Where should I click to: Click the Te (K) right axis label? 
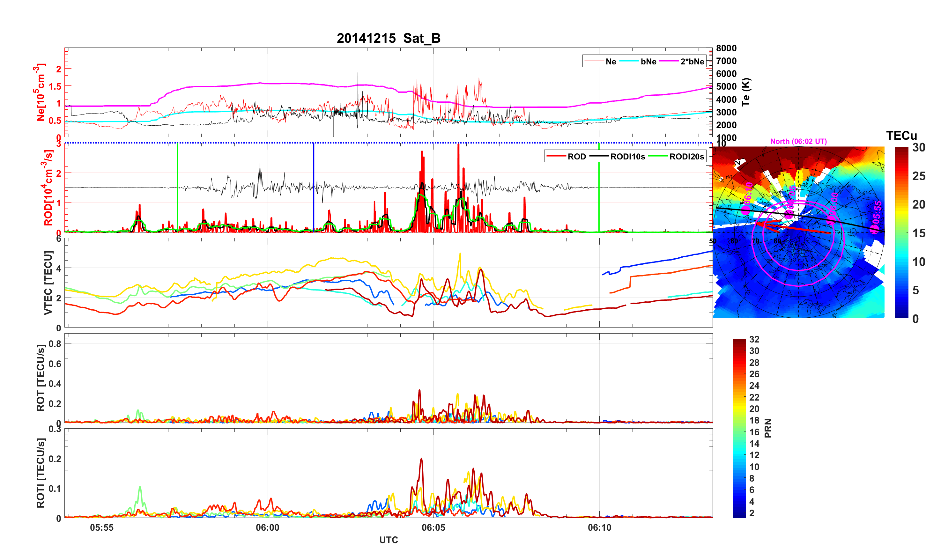tap(746, 92)
